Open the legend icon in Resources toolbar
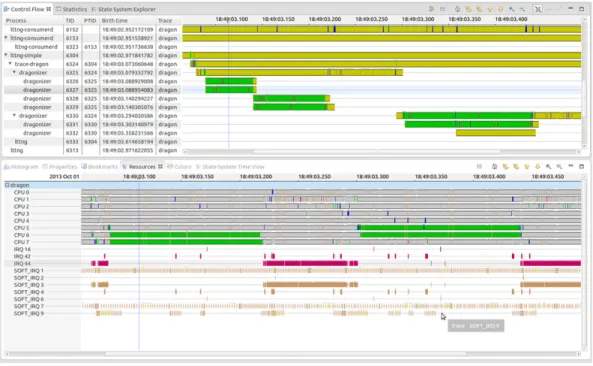The width and height of the screenshot is (593, 366). click(x=479, y=166)
